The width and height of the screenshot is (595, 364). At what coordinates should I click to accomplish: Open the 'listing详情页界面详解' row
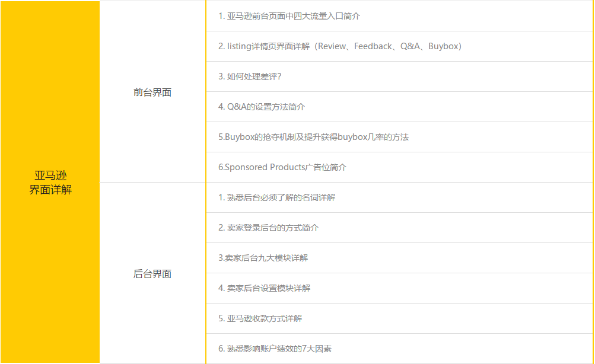(399, 46)
